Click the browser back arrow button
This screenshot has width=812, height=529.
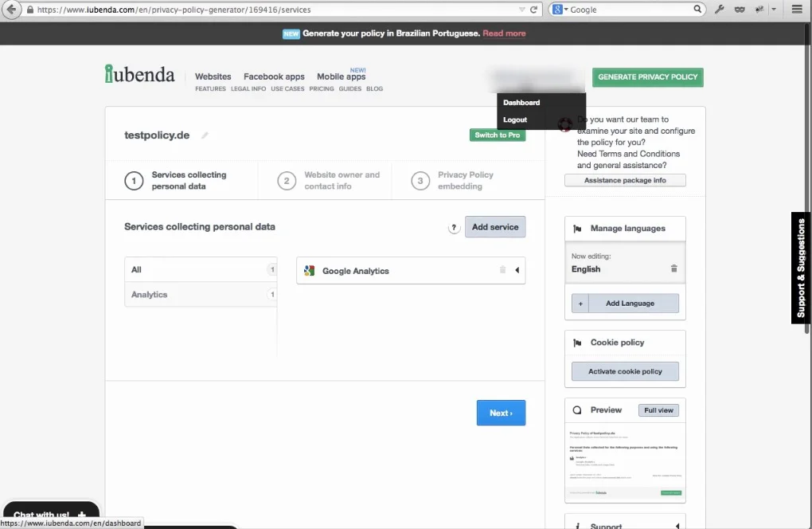(11, 10)
